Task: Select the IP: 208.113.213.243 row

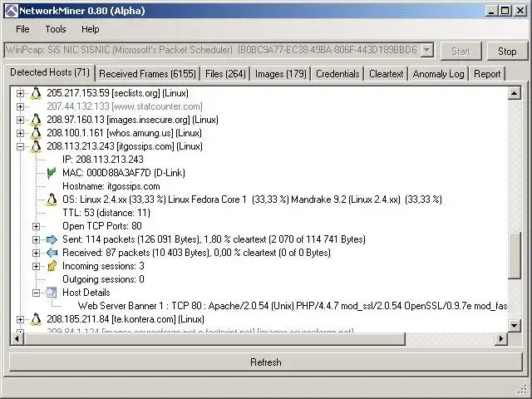Action: click(103, 160)
